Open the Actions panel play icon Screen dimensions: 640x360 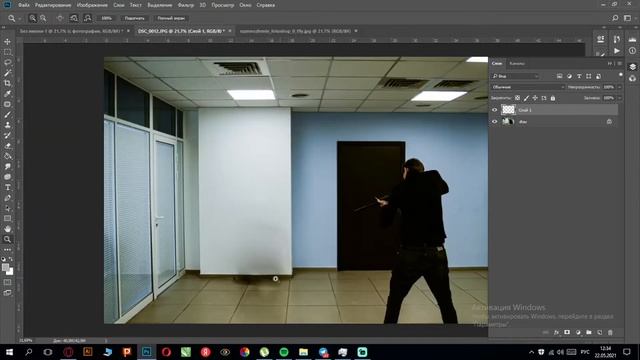click(617, 51)
